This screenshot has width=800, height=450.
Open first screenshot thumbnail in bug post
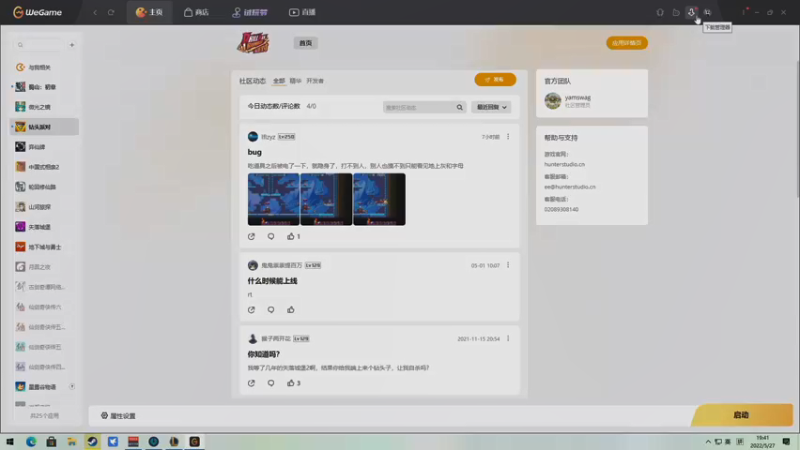click(273, 199)
